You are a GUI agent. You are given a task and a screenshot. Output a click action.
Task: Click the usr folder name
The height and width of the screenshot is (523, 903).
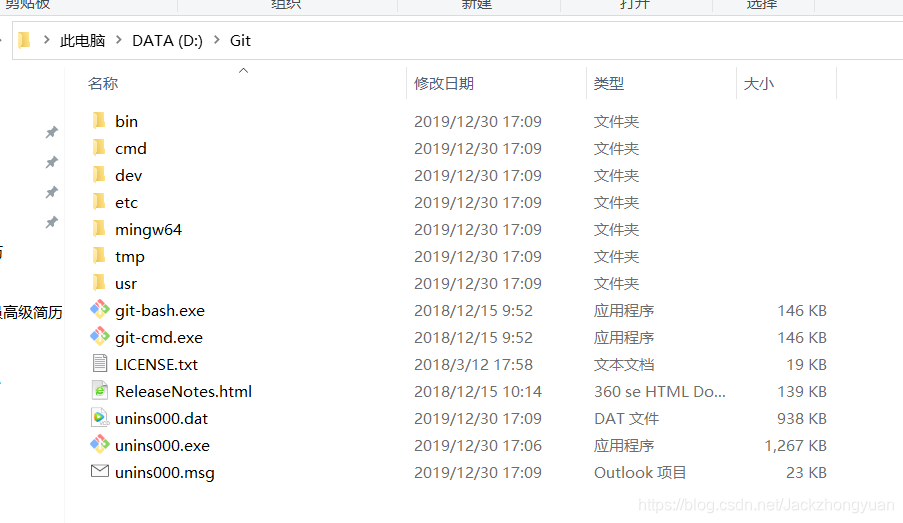click(126, 284)
